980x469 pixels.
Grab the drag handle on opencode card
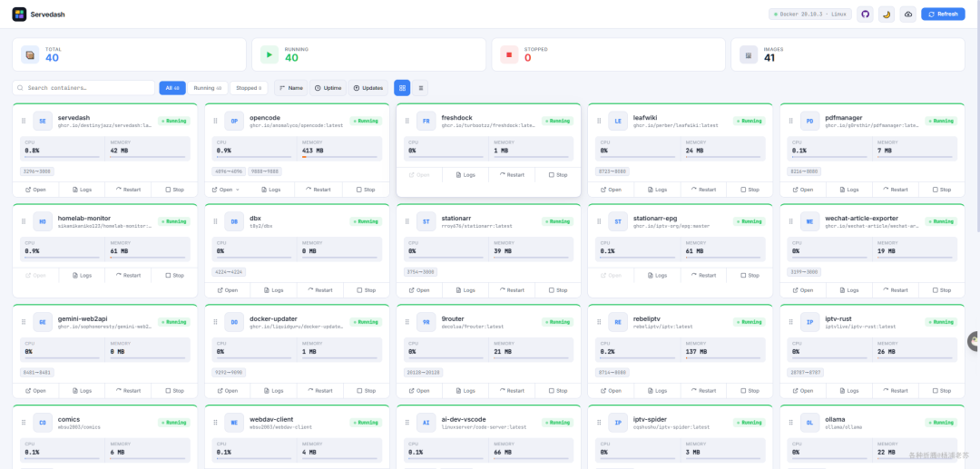pos(216,121)
